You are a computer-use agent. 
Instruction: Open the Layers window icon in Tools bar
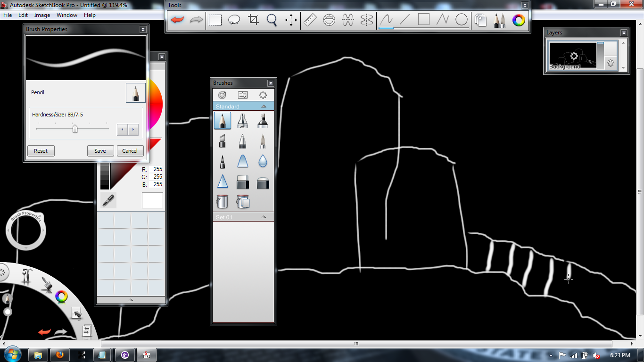pos(480,20)
